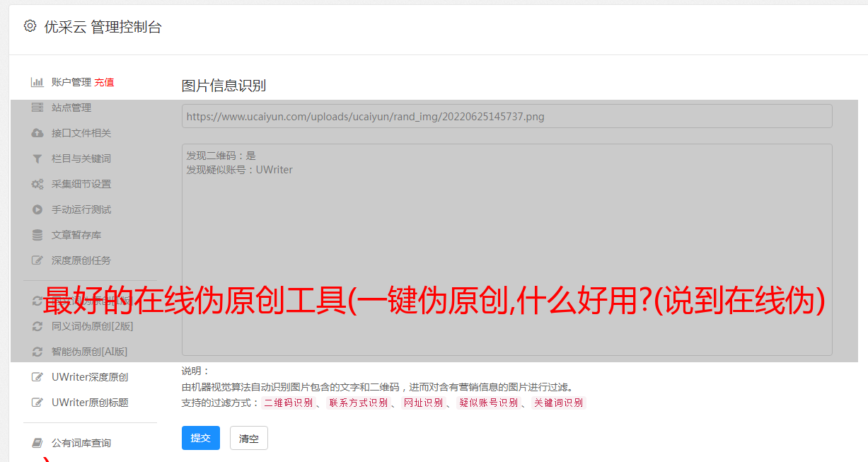Click the server icon for 站点管理
868x462 pixels.
tap(37, 108)
